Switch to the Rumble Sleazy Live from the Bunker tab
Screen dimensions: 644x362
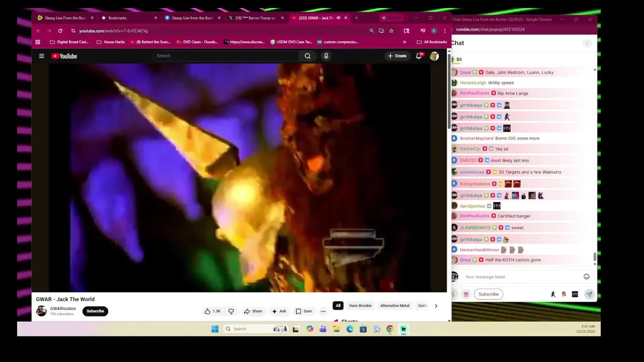[193, 18]
